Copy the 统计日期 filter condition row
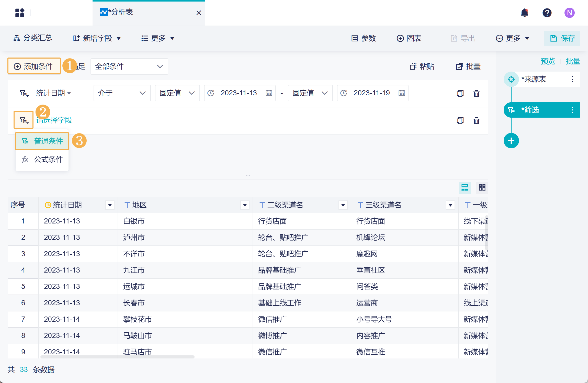 tap(460, 93)
